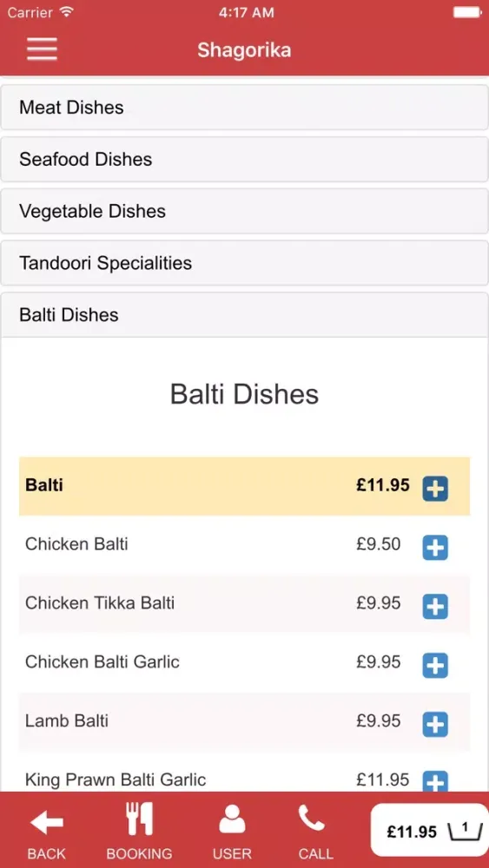Add Balti £11.95 with plus icon

tap(435, 489)
